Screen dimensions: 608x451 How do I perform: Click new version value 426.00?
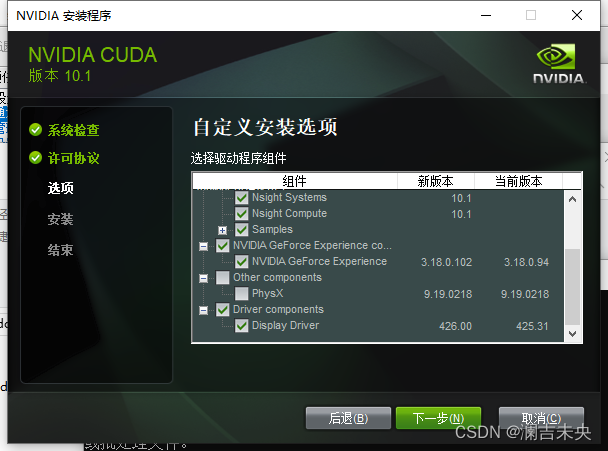point(455,326)
